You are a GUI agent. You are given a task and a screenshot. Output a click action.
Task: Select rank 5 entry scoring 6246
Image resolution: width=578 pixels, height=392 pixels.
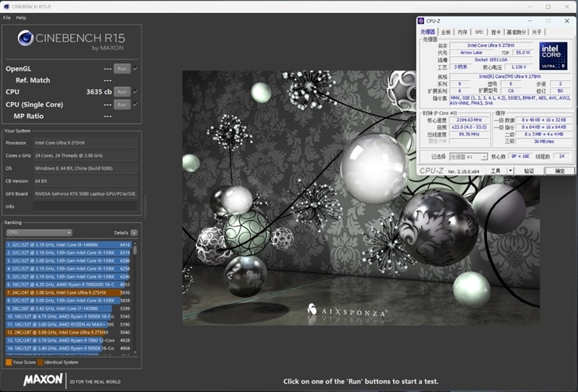69,276
